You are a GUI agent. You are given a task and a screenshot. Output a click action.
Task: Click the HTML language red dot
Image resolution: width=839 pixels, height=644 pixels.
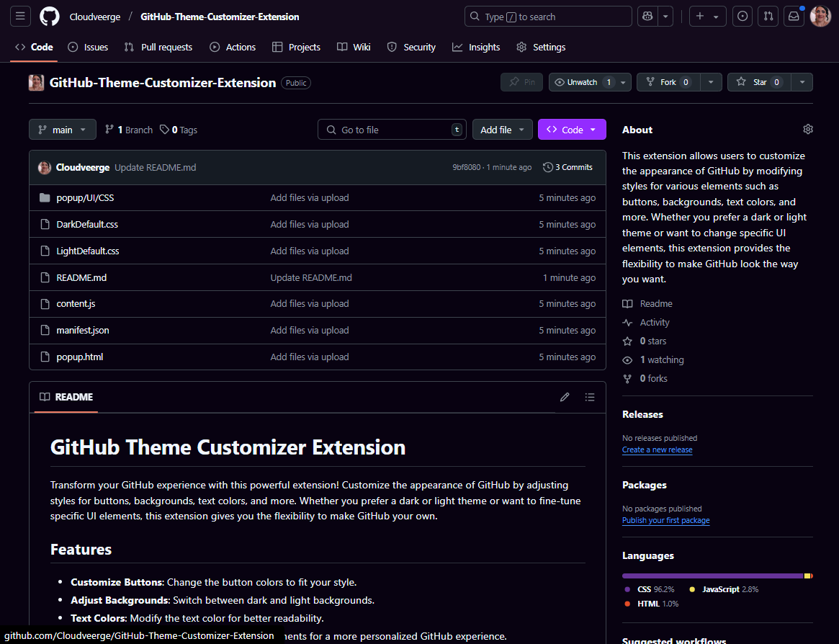pos(628,604)
